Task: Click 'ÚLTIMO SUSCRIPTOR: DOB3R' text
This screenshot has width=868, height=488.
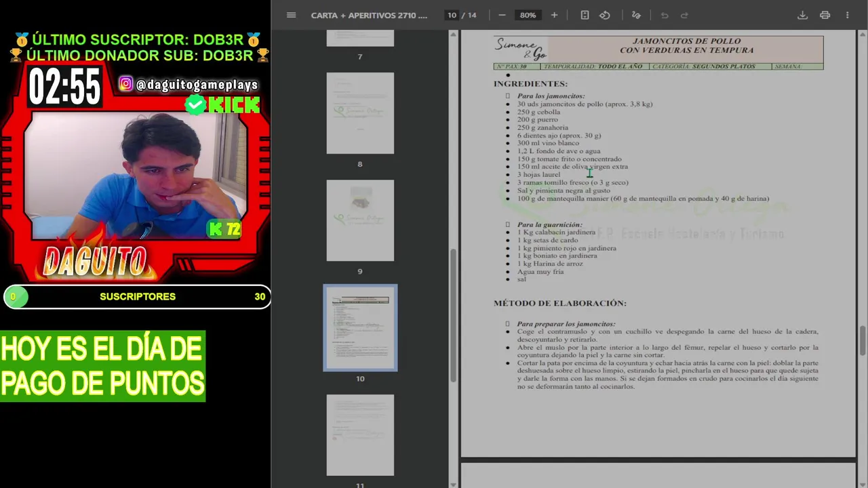Action: click(138, 39)
